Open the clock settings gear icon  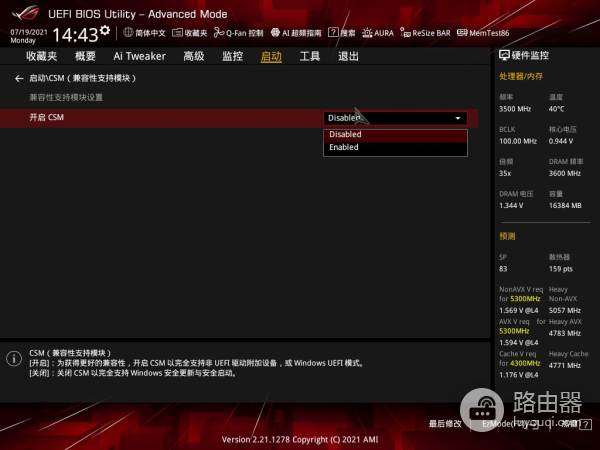pos(105,30)
